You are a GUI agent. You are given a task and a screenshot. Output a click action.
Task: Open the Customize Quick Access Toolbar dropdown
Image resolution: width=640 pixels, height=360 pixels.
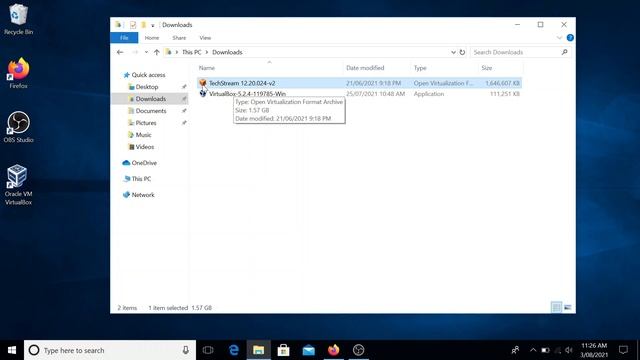click(153, 25)
